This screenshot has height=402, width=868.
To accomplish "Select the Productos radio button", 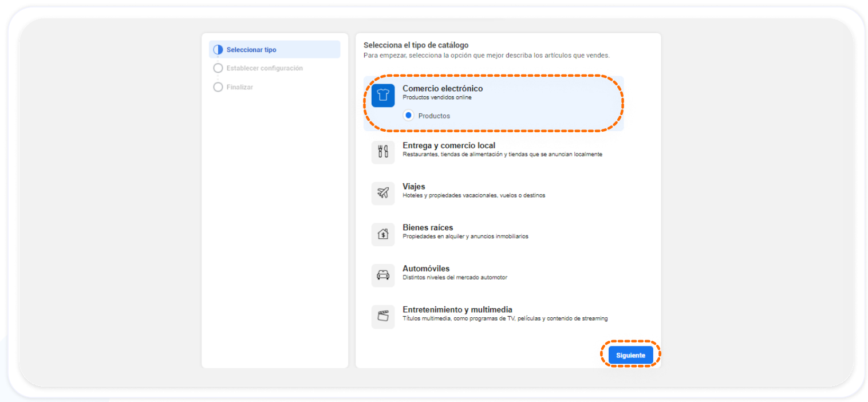I will click(x=408, y=116).
